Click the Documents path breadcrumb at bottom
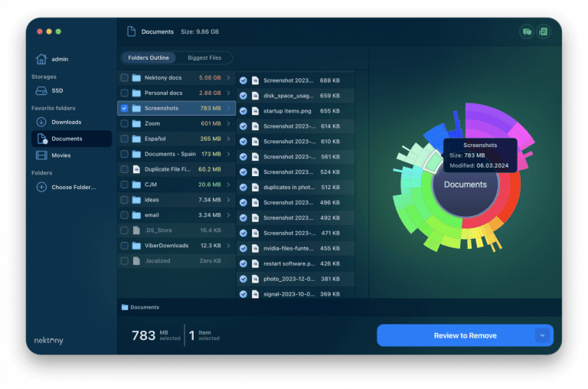Screen dimensions: 588x389 coord(144,307)
